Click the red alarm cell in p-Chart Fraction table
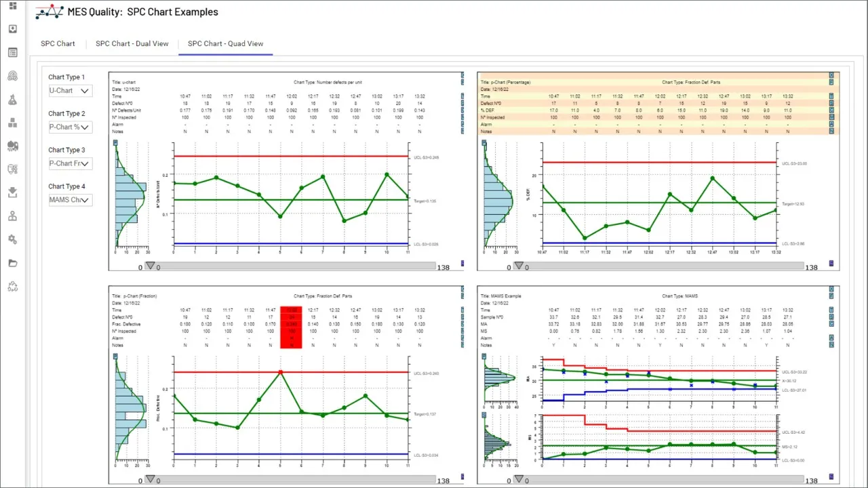 pos(290,326)
